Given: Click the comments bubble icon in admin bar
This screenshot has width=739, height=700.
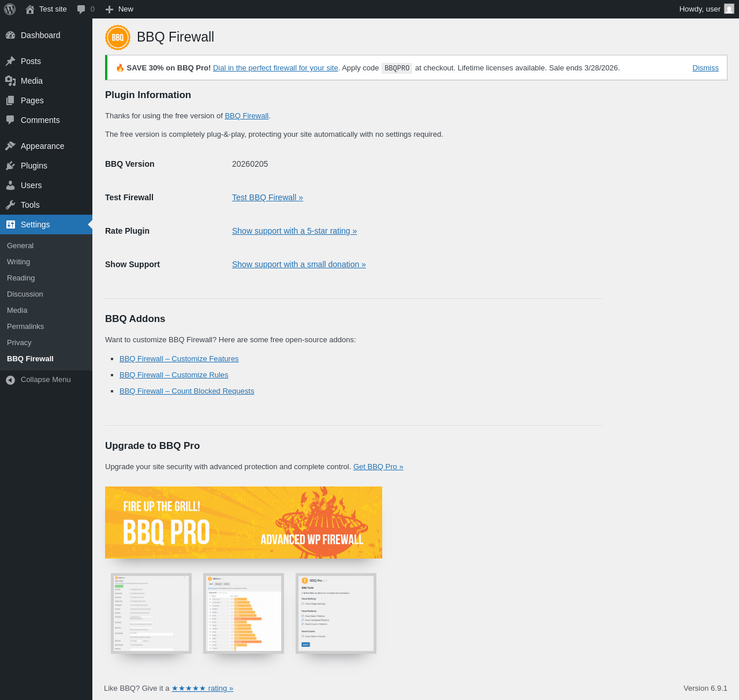Looking at the screenshot, I should [x=81, y=9].
